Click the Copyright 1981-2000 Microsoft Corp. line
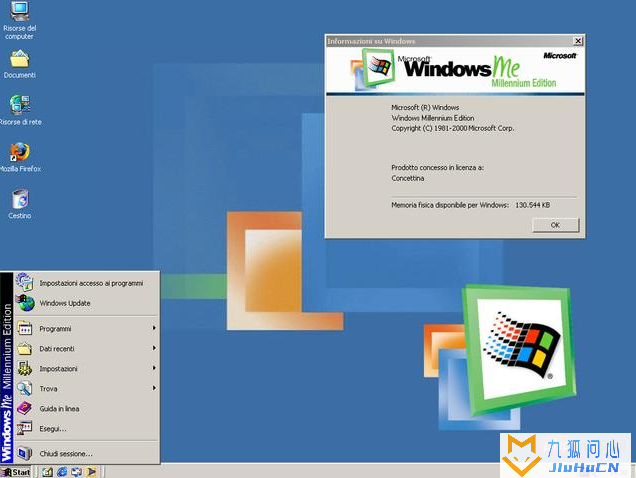Viewport: 636px width, 478px height. pos(453,128)
